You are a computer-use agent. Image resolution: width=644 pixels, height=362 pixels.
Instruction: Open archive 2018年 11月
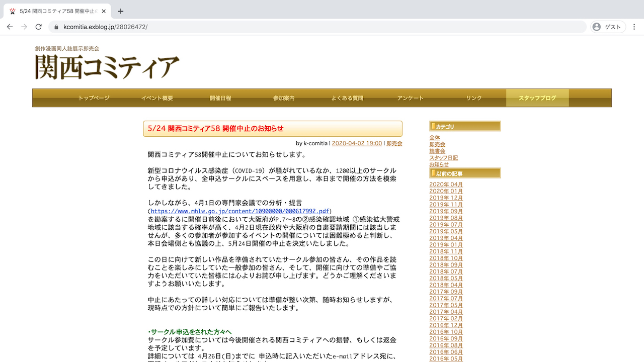point(446,251)
